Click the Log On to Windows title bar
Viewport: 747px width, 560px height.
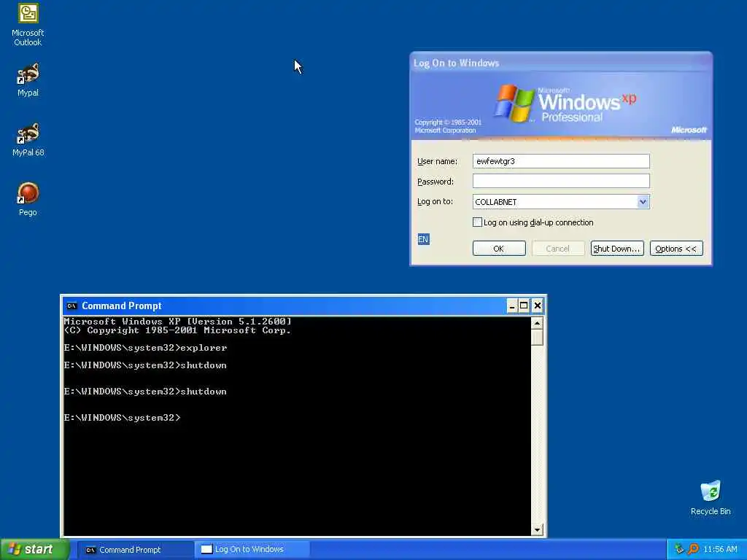pyautogui.click(x=561, y=63)
